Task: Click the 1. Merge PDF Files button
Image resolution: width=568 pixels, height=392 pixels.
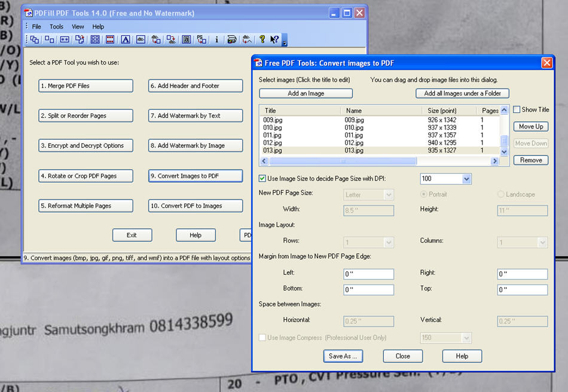Action: 86,86
